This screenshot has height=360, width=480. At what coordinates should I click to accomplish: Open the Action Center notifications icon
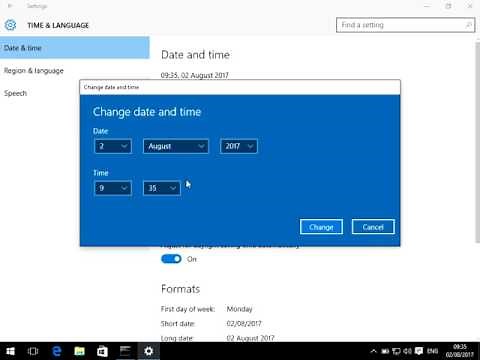tap(419, 351)
